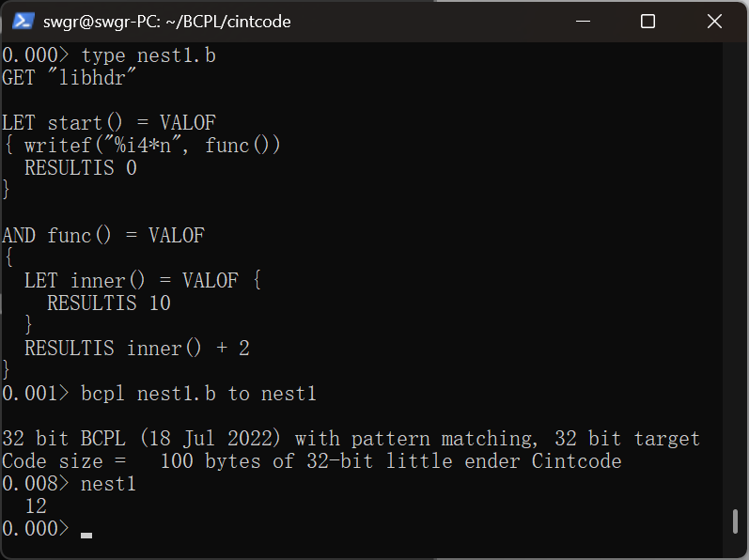Image resolution: width=749 pixels, height=560 pixels.
Task: Click the scrollbar track near the top
Action: click(736, 96)
